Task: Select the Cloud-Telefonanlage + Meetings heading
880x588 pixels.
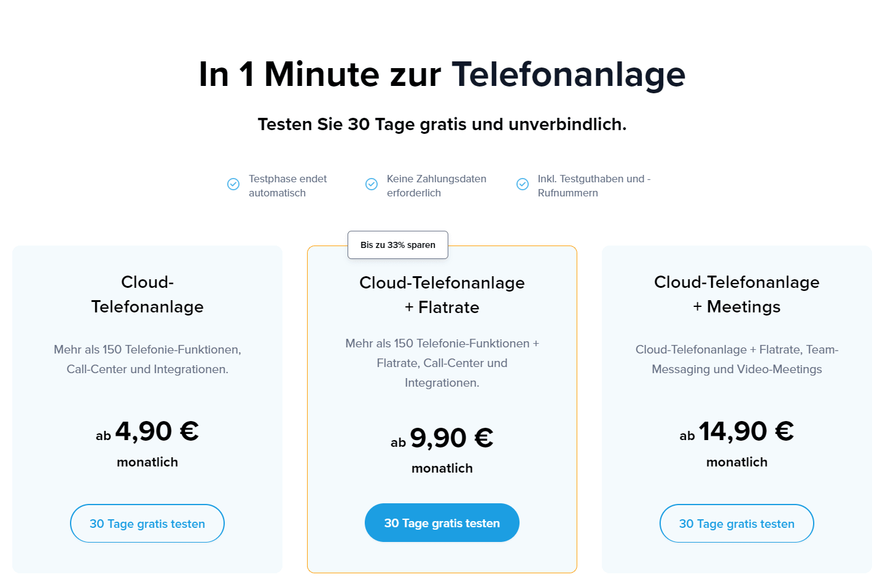Action: [x=737, y=294]
